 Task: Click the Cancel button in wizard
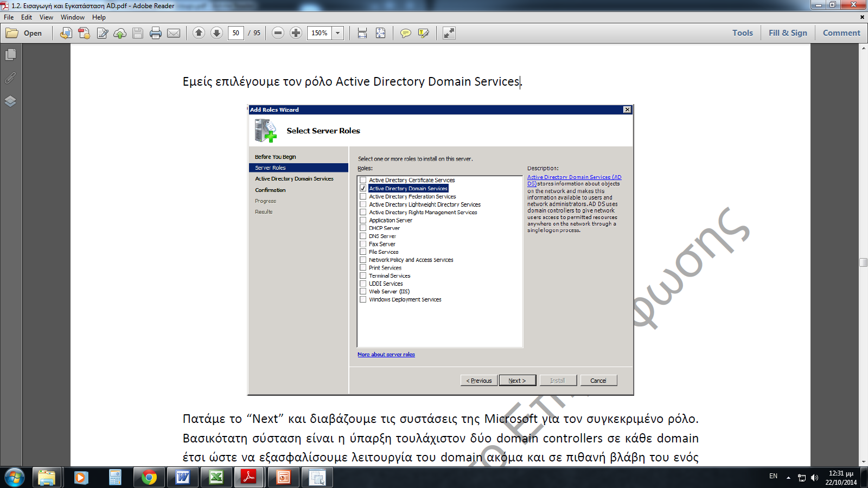click(598, 381)
